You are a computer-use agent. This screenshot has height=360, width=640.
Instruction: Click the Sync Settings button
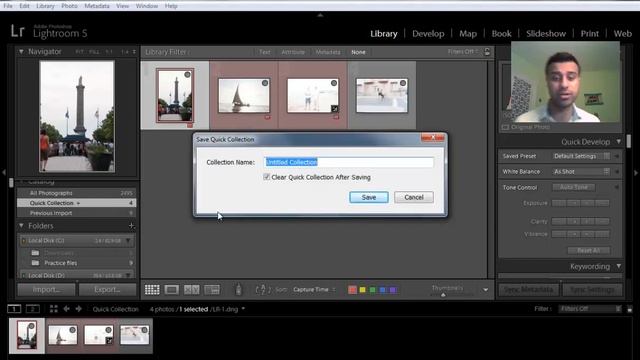(x=592, y=289)
